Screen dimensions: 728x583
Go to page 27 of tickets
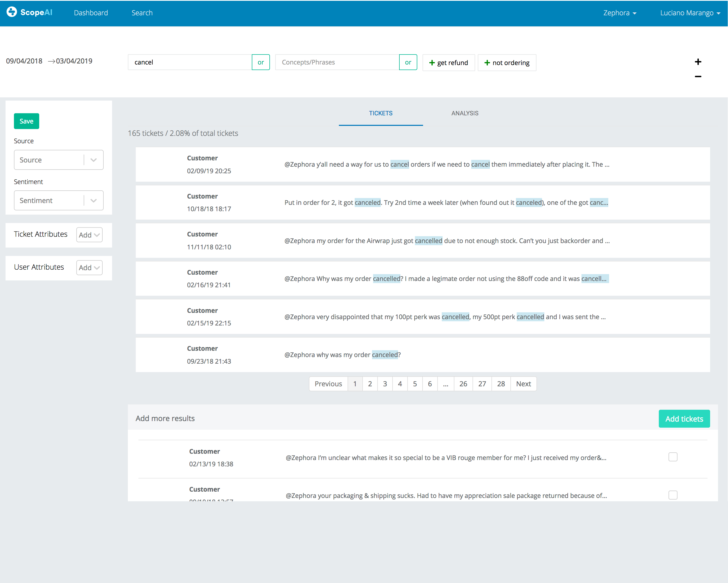482,384
